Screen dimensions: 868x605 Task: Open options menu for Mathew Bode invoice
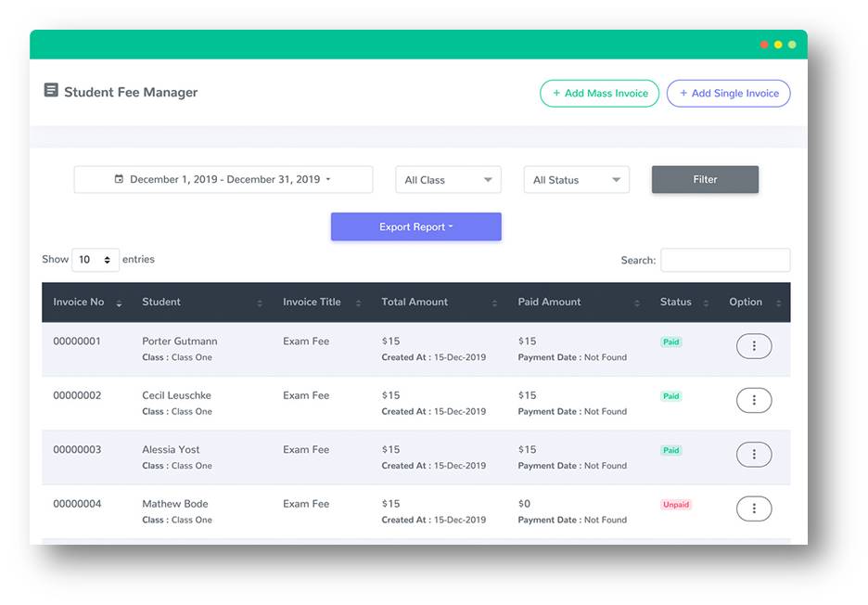[753, 508]
